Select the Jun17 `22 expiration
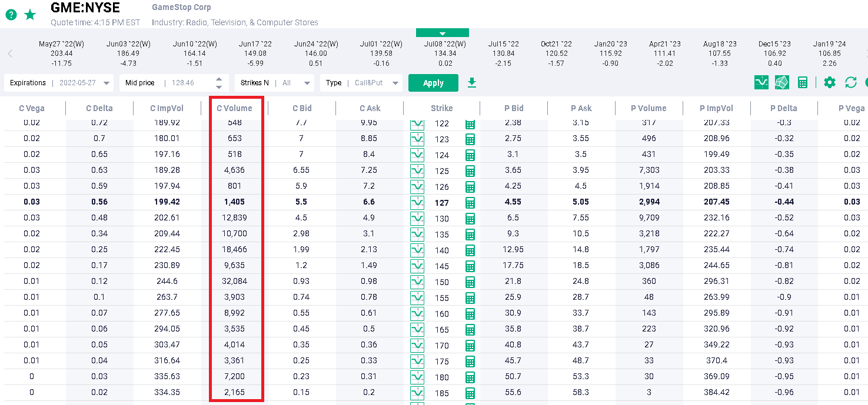The width and height of the screenshot is (868, 405). [x=255, y=53]
